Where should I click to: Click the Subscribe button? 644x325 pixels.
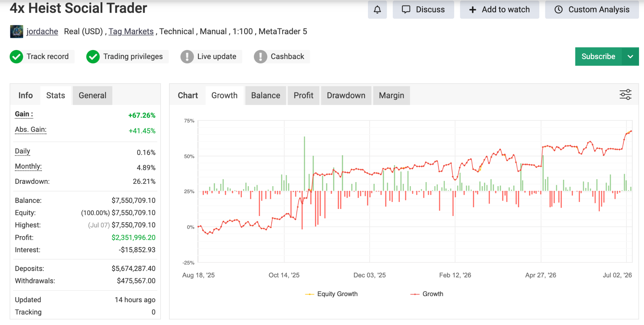coord(598,56)
